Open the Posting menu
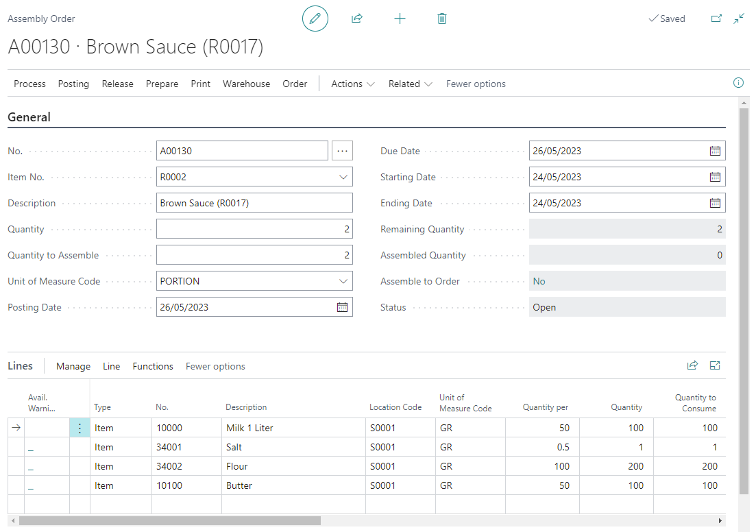The image size is (756, 532). [73, 84]
